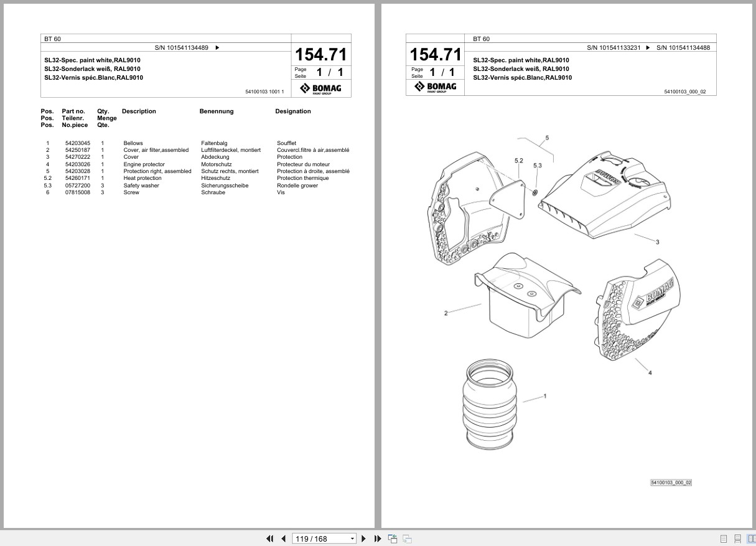Click the 154.71 section number on right page
756x546 pixels.
[x=436, y=54]
